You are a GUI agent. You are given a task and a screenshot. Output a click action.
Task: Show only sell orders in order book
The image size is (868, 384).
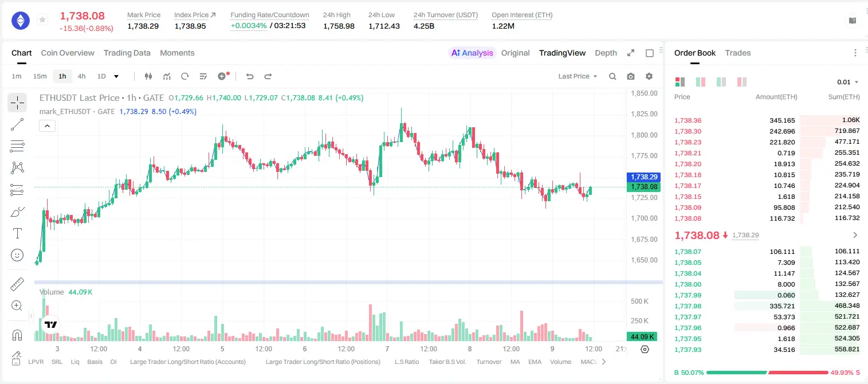coord(742,82)
